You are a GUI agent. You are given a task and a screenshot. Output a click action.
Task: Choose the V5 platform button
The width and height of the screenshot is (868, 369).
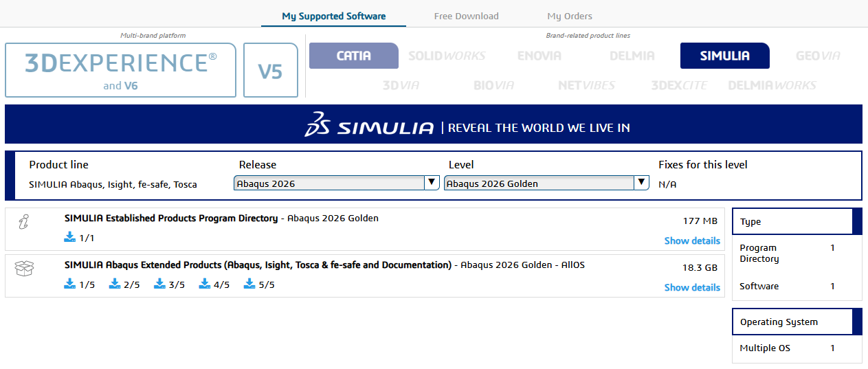tap(270, 70)
